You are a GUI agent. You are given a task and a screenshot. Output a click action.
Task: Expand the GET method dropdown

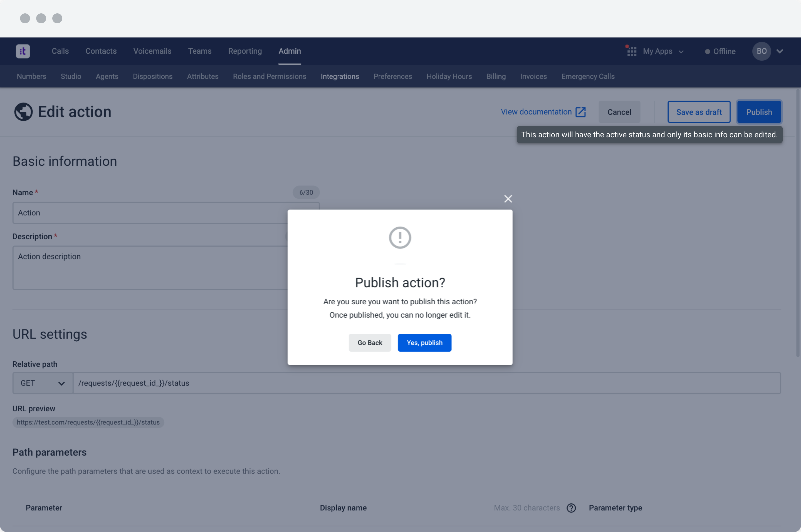[43, 383]
